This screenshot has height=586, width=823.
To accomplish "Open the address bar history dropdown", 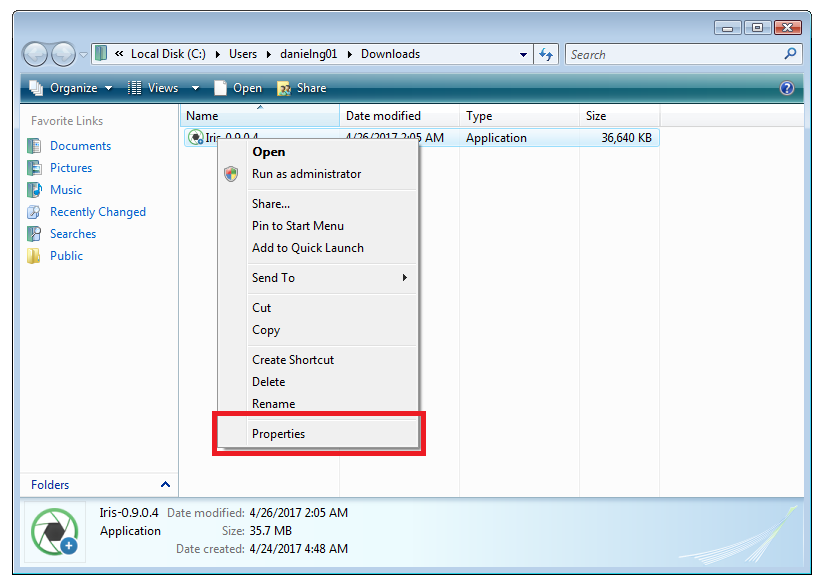I will [523, 55].
